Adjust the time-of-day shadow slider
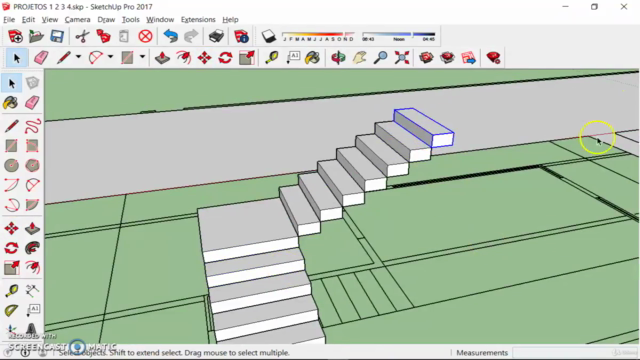This screenshot has height=360, width=640. [399, 36]
